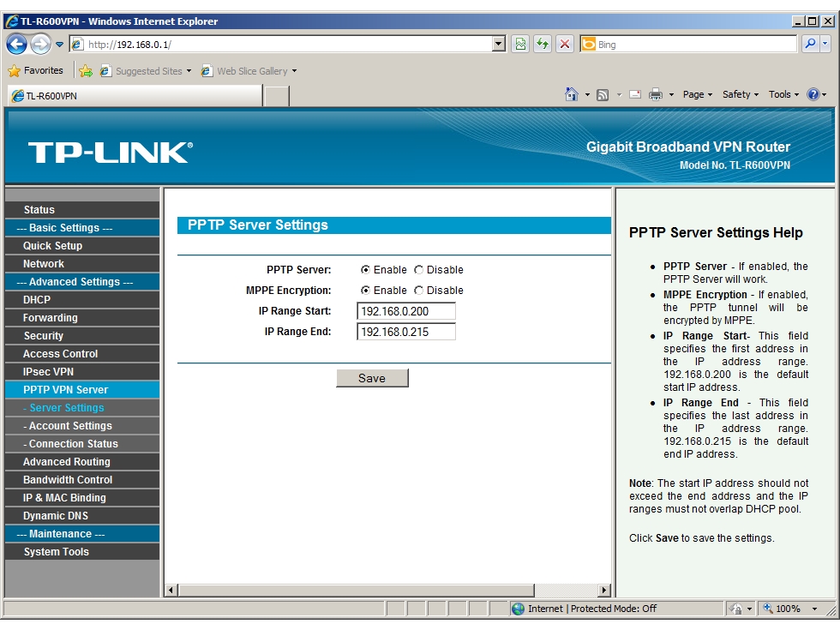Click the IP Range End field
Screen dimensions: 840x630
406,333
